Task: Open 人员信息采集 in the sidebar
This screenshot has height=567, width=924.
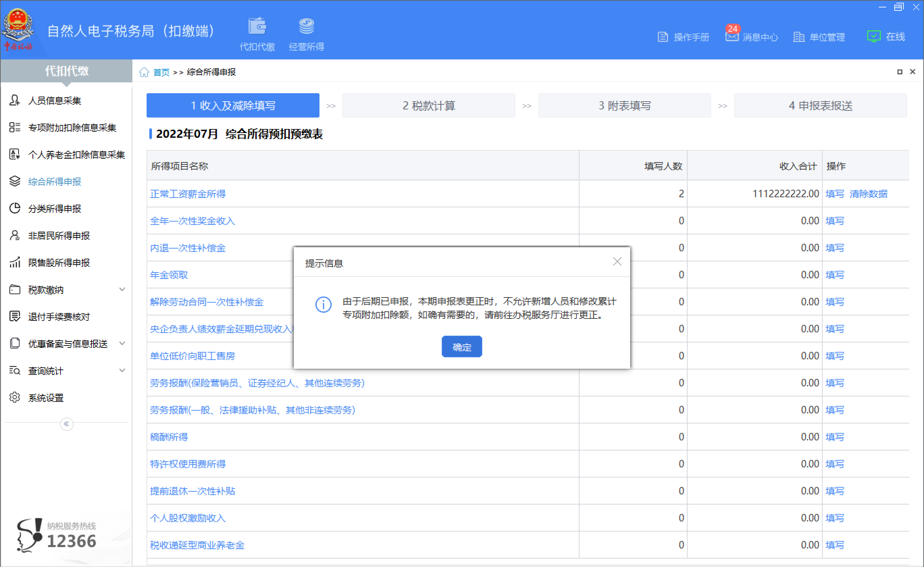Action: coord(55,101)
